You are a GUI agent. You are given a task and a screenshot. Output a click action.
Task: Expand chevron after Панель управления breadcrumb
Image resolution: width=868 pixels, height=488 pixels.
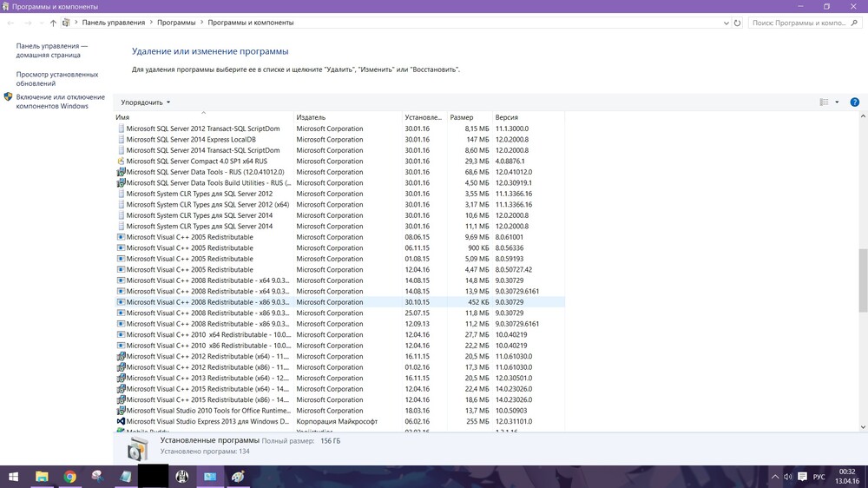pos(150,23)
